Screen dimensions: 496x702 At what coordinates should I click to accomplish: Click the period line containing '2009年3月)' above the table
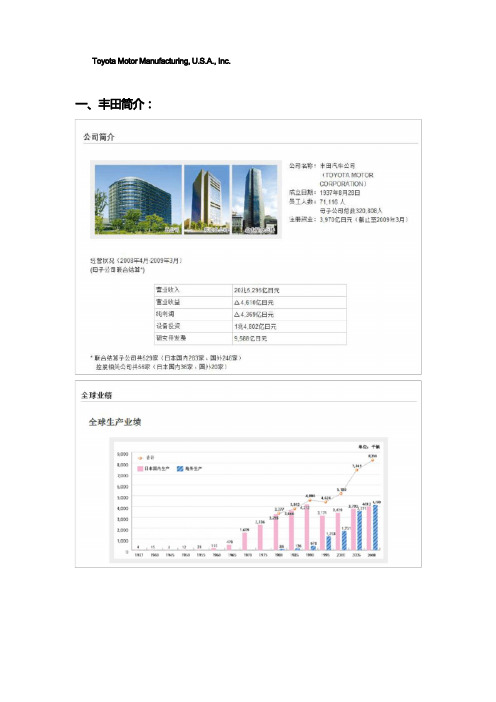coord(136,261)
